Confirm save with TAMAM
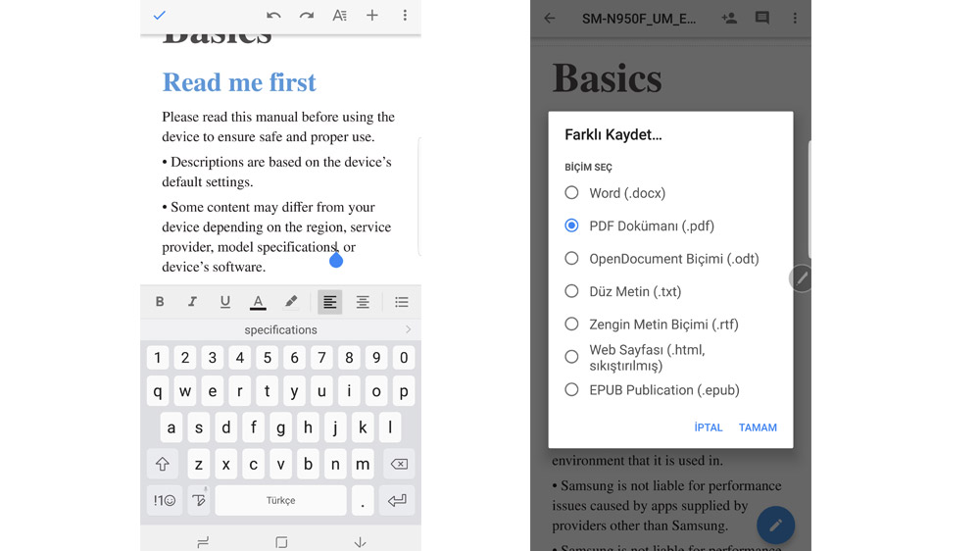 click(758, 427)
